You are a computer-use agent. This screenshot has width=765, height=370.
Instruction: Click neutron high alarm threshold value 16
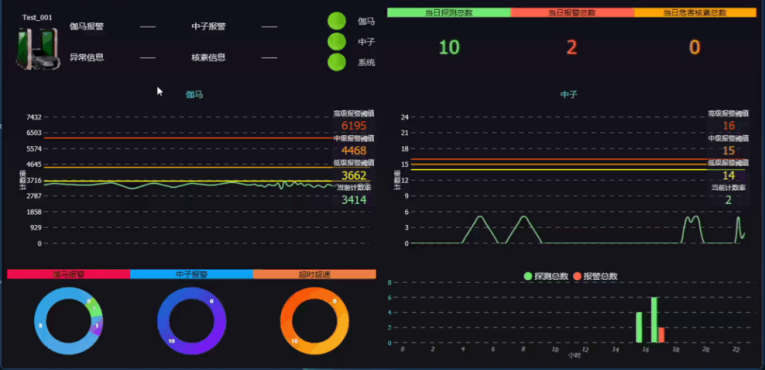pos(728,126)
